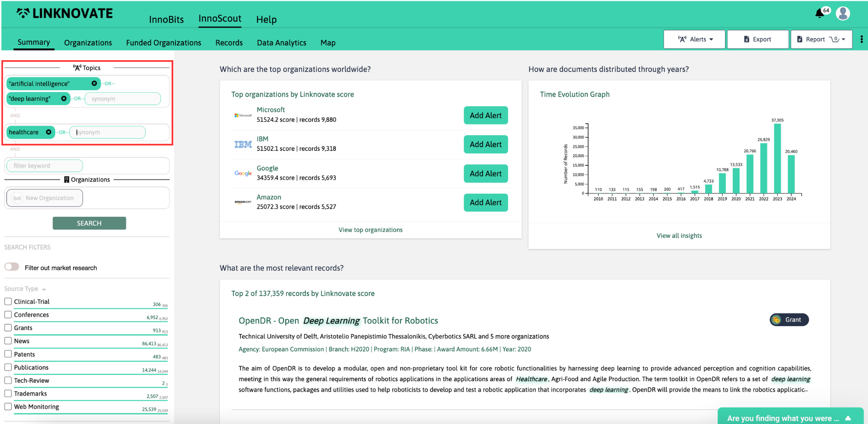Click the filter keyword input
This screenshot has width=868, height=424.
point(45,166)
